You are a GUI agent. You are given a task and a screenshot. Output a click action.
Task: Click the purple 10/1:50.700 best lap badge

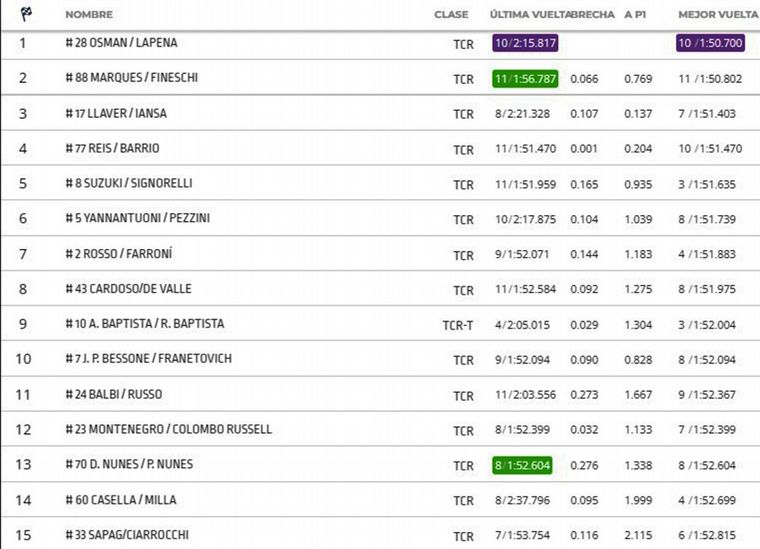click(x=710, y=44)
